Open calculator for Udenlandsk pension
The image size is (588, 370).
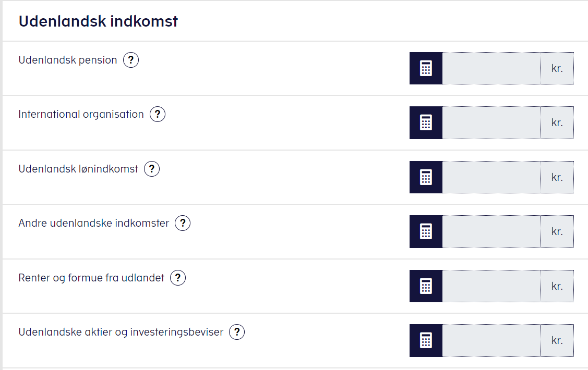(x=426, y=68)
